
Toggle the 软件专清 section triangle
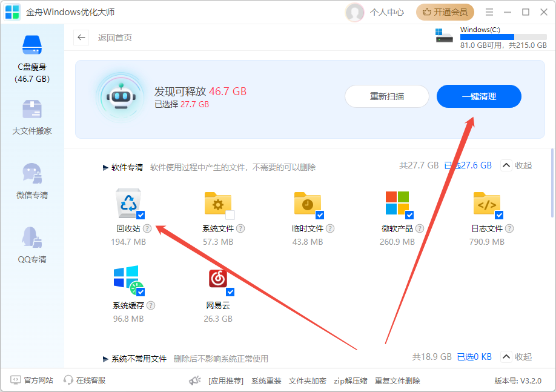pos(105,167)
